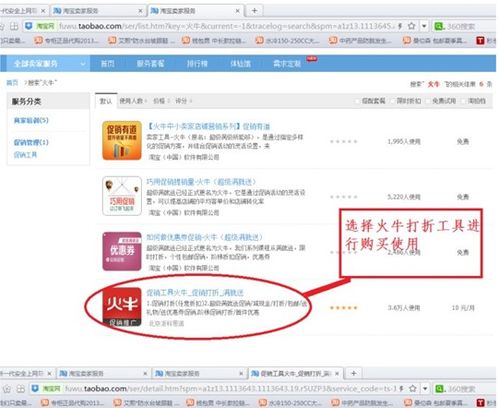
Task: Open the red 火牛 促销推广 icon
Action: [122, 307]
